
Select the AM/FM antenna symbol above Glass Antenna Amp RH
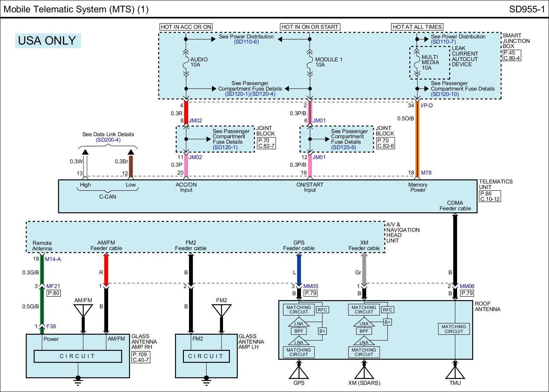point(83,310)
